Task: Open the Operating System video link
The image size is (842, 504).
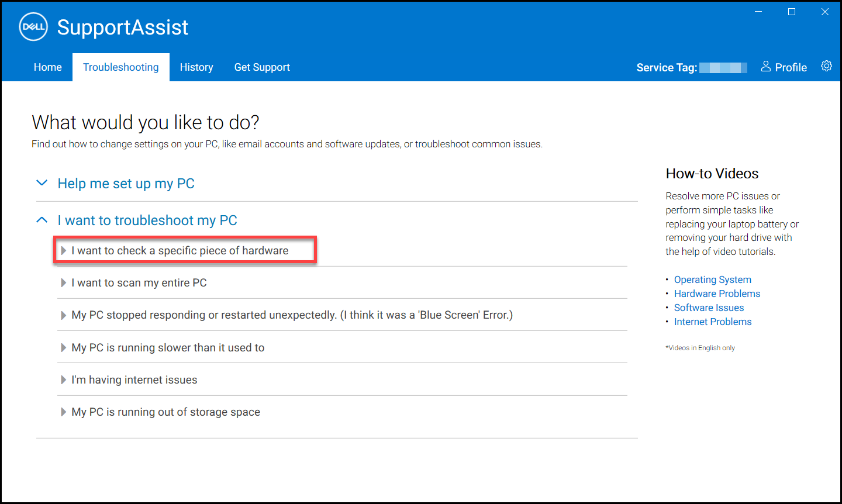Action: click(x=712, y=279)
